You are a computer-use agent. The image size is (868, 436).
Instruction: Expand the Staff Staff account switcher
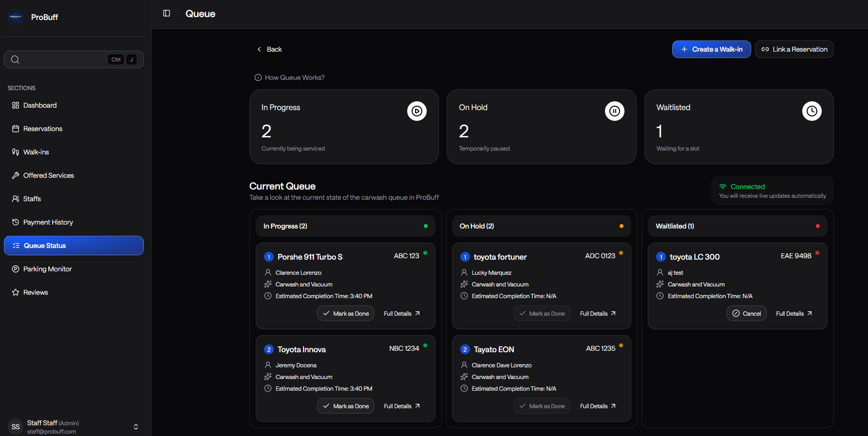click(136, 427)
